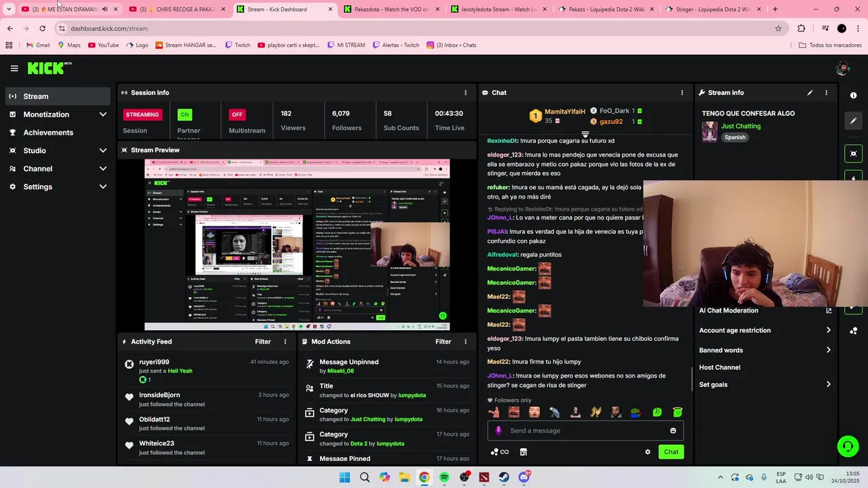Open chat settings gear
Screen dimensions: 868x488
[x=648, y=452]
